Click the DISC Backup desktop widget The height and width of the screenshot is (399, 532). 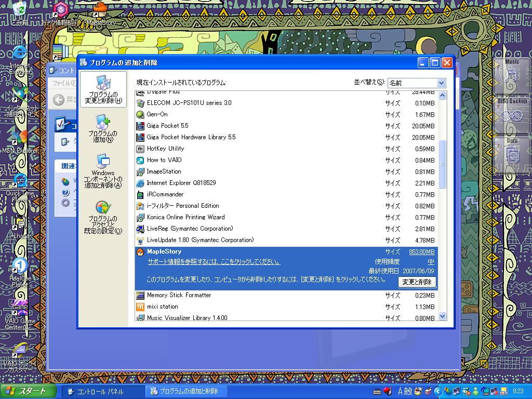pos(512,115)
